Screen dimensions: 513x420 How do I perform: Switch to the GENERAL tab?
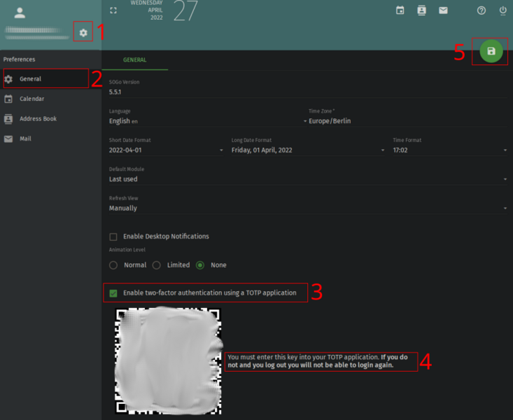135,60
